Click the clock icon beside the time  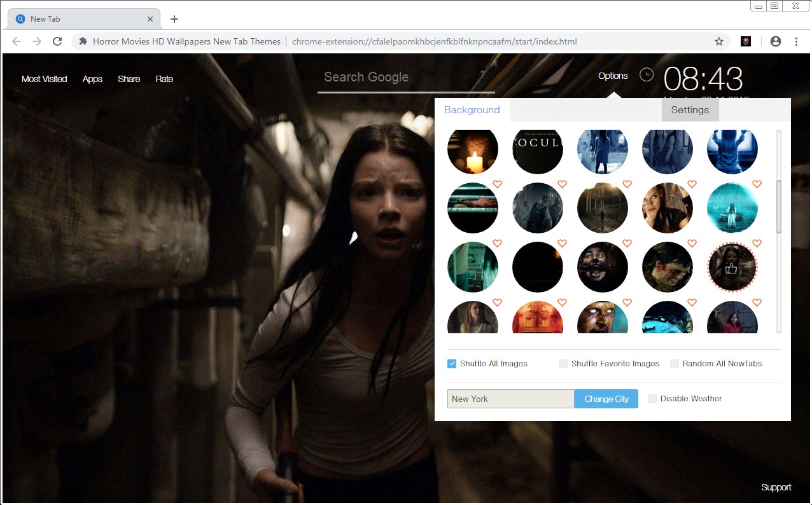pyautogui.click(x=647, y=74)
